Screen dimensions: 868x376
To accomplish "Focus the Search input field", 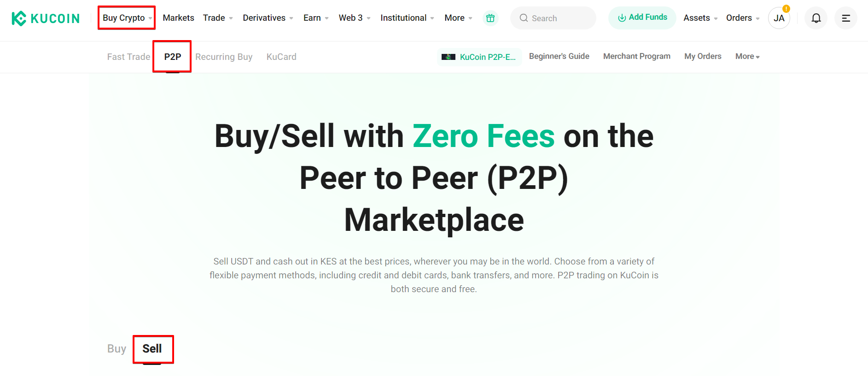I will [x=553, y=18].
